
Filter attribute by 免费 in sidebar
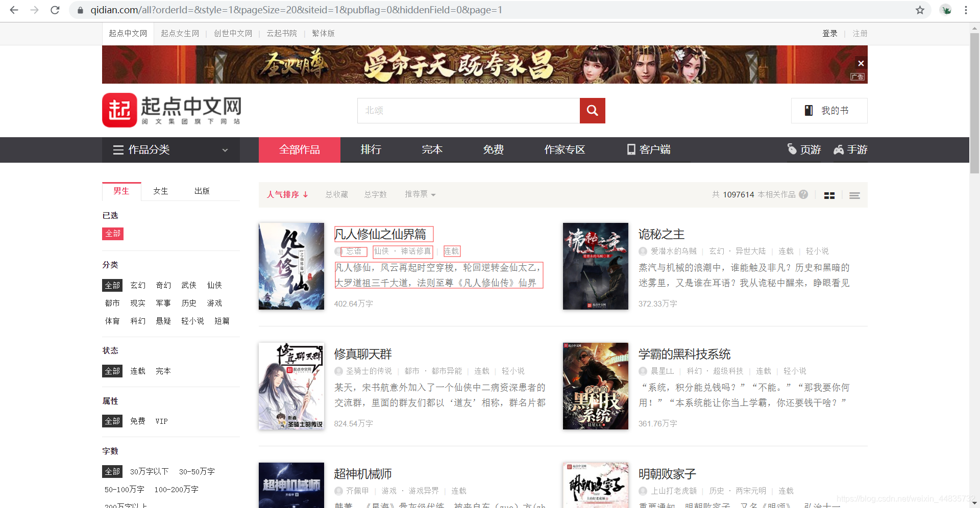tap(138, 421)
